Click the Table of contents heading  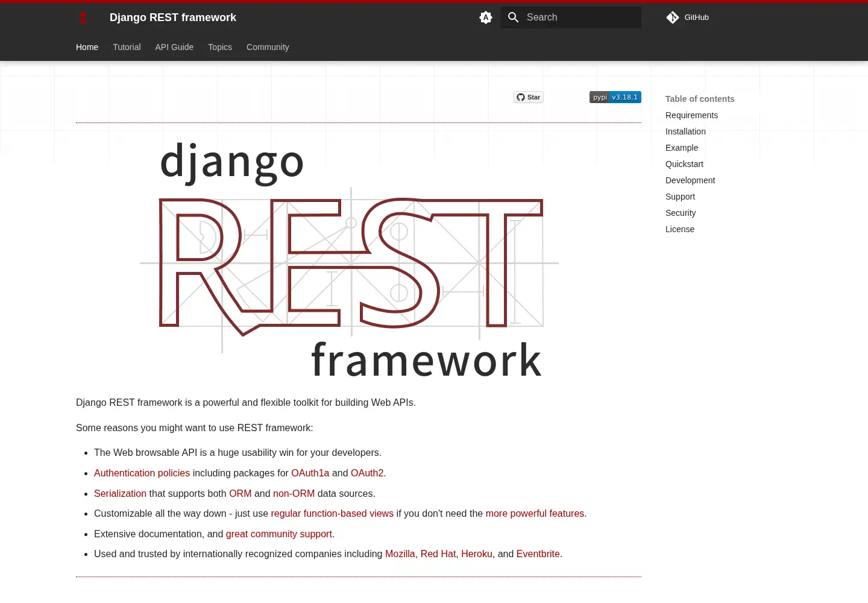[x=700, y=99]
